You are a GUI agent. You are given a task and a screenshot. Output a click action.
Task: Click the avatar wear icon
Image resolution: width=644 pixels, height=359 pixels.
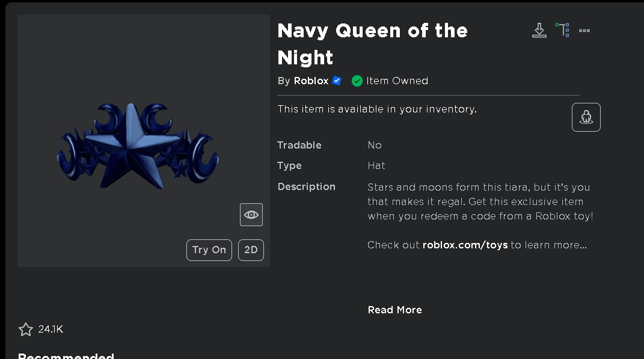[x=586, y=117]
